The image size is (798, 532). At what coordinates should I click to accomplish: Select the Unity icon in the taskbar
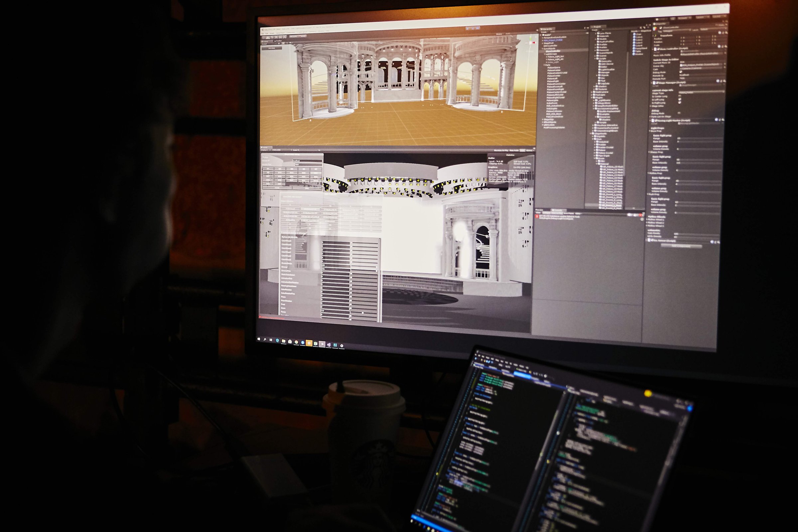(x=322, y=344)
